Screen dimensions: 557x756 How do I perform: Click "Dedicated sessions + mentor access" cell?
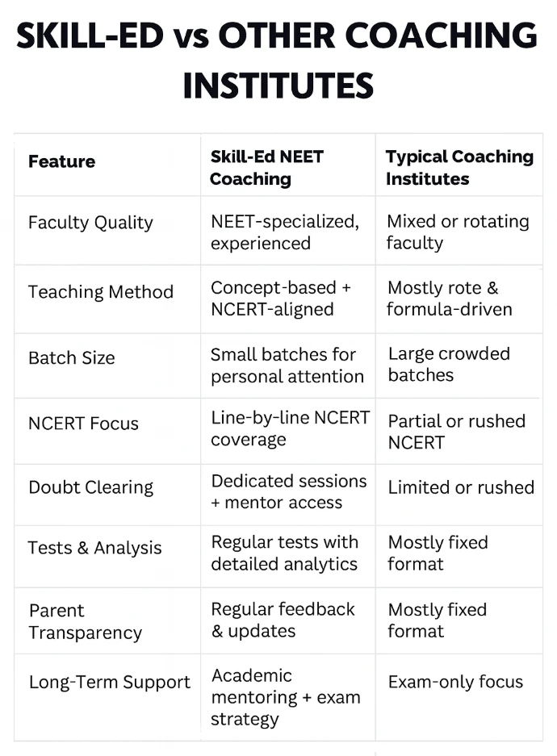(x=288, y=491)
